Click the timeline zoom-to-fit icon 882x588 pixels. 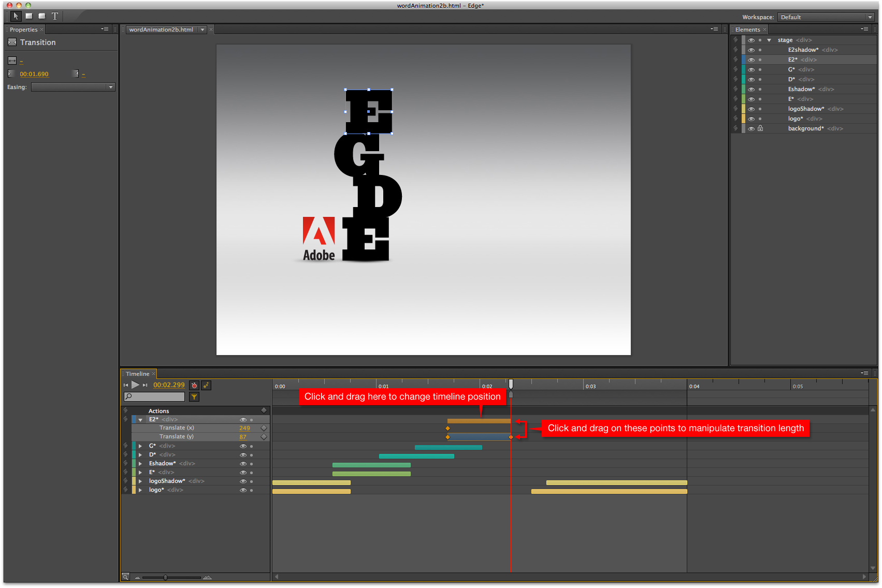tap(125, 577)
